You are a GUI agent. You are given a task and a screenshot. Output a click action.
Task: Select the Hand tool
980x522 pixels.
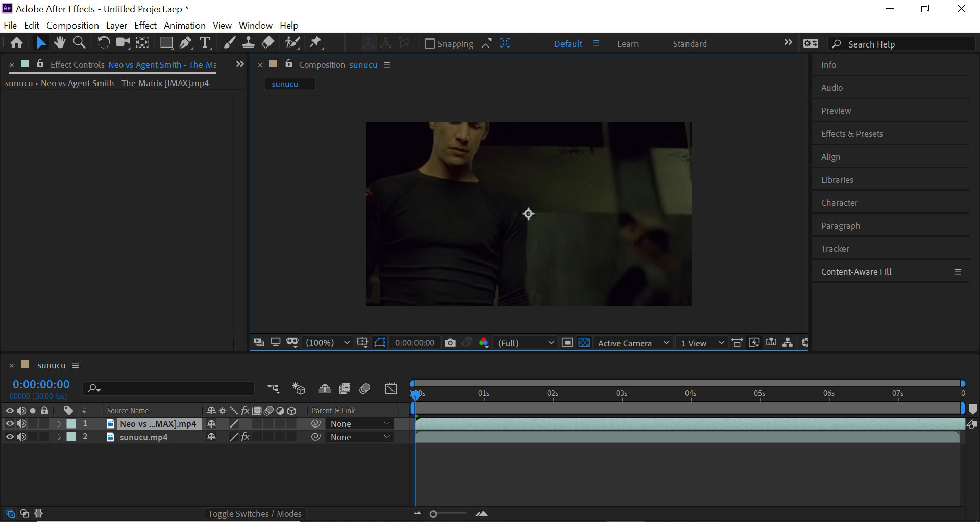pos(60,43)
